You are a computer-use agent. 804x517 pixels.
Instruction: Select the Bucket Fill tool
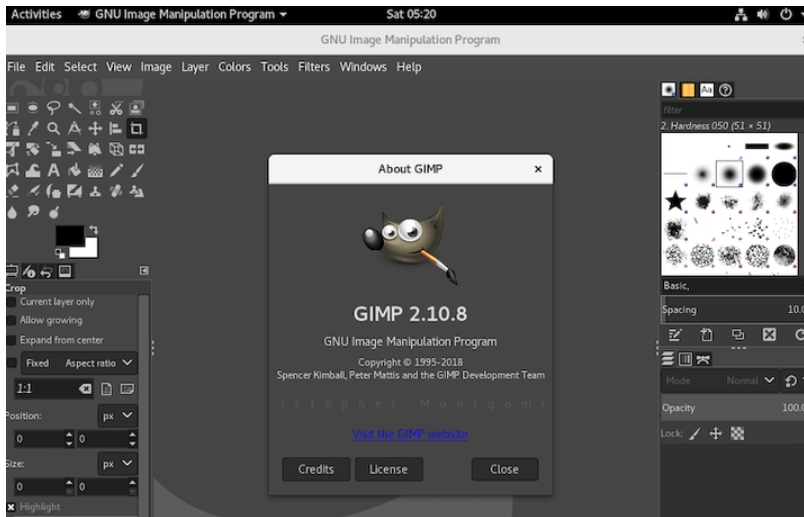tap(74, 170)
